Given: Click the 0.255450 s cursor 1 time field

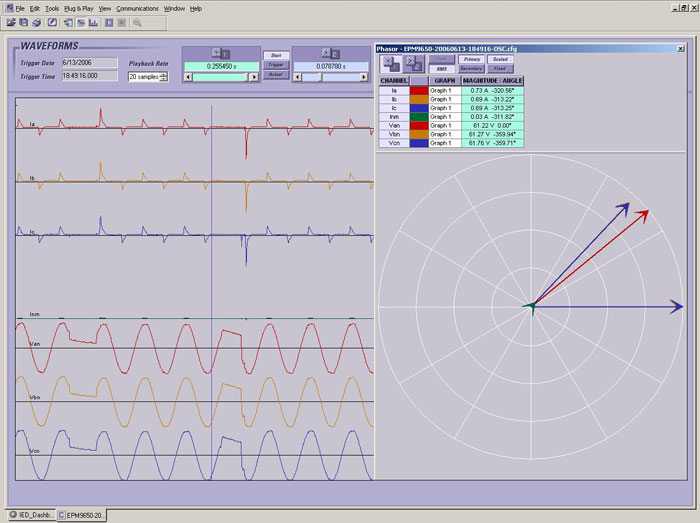Looking at the screenshot, I should pos(221,66).
